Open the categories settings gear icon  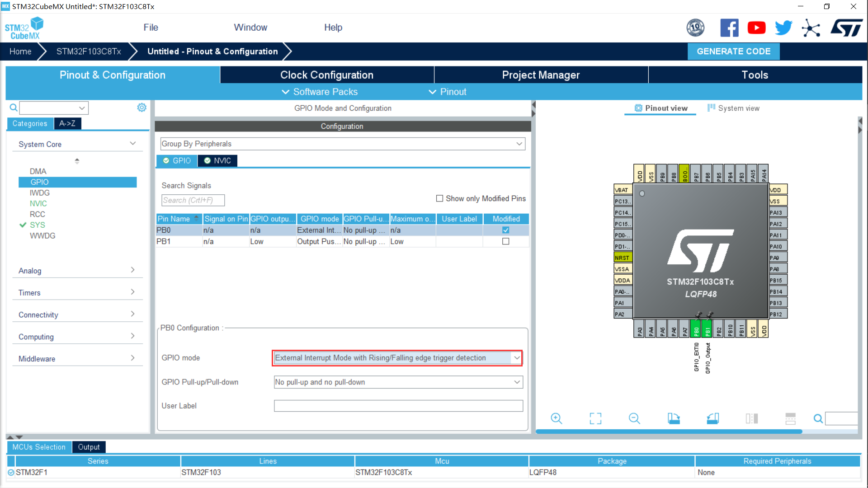coord(142,108)
